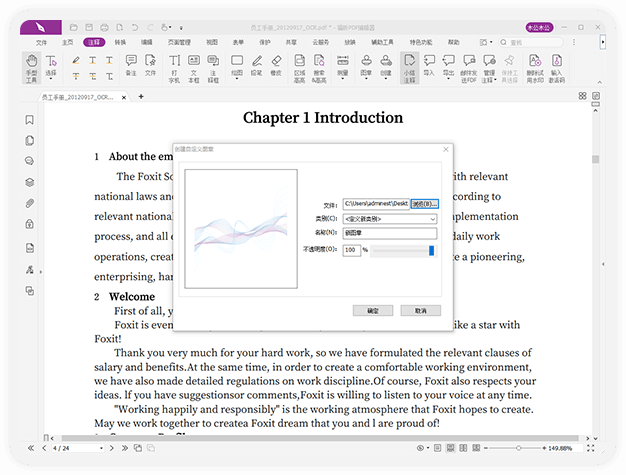Switch to the Edit (编辑) tab
This screenshot has width=626, height=475.
click(x=147, y=42)
